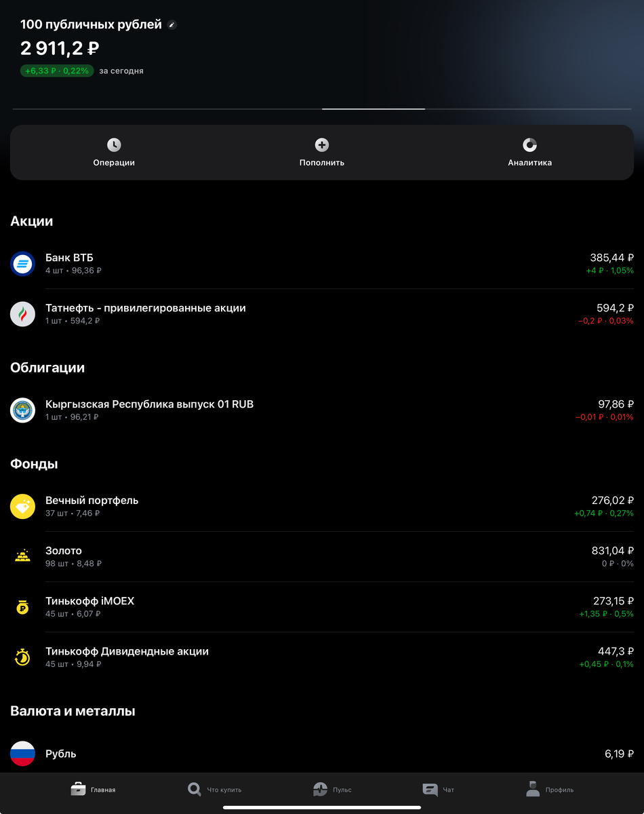
Task: Tap the Золото gold bars icon
Action: (x=22, y=557)
